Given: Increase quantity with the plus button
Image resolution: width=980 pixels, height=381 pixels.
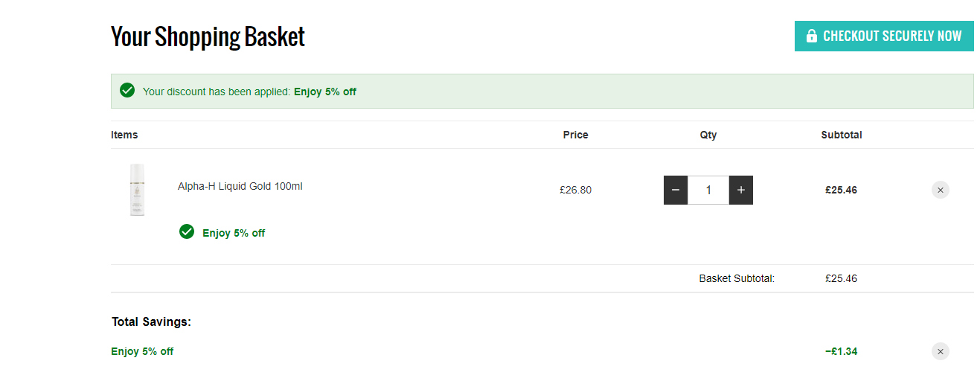Looking at the screenshot, I should pos(741,190).
